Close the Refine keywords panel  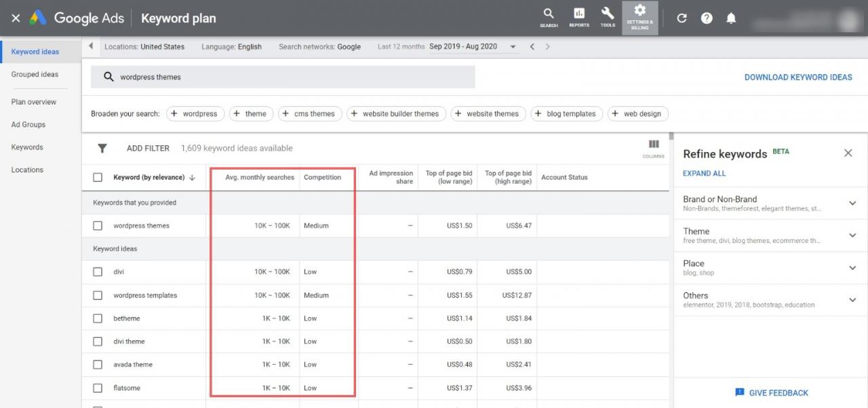[x=848, y=153]
